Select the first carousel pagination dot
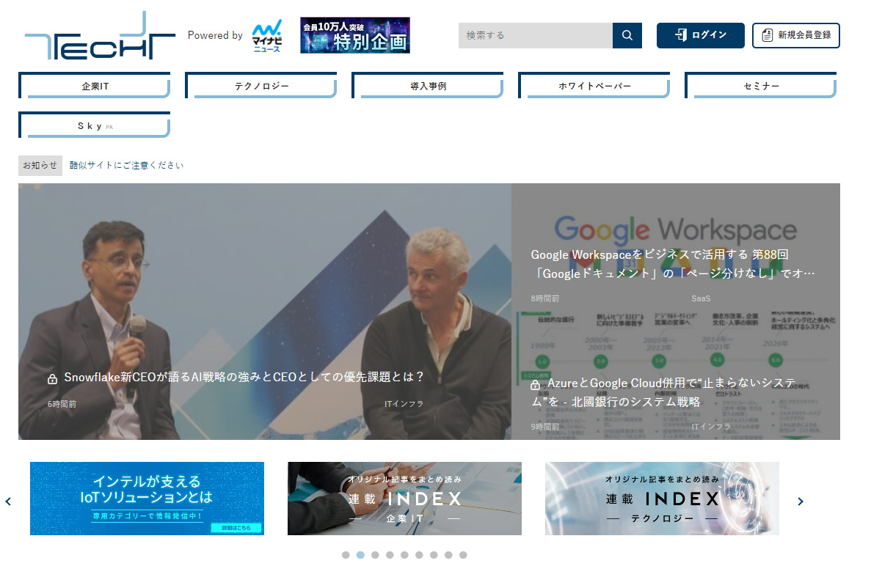The image size is (871, 588). pos(346,555)
